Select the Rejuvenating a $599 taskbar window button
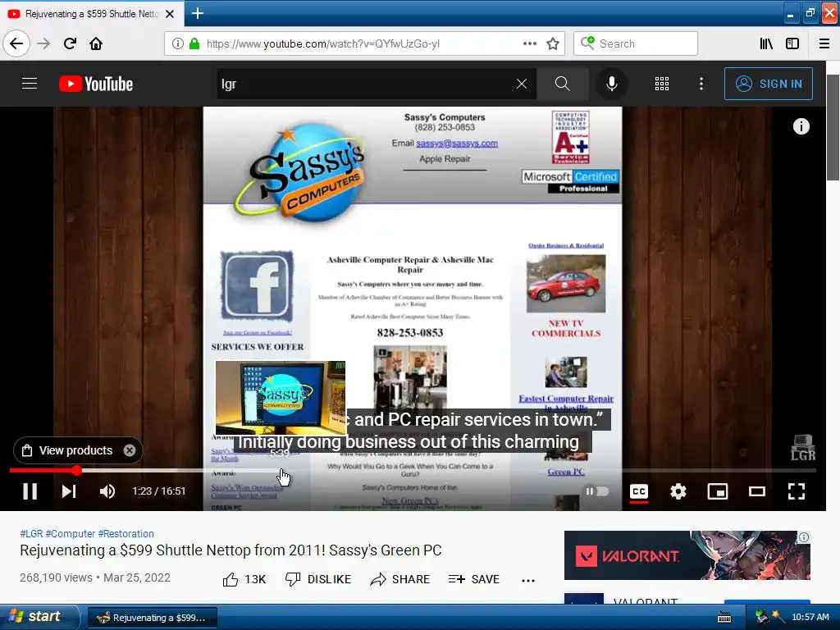Viewport: 840px width, 630px height. point(153,618)
